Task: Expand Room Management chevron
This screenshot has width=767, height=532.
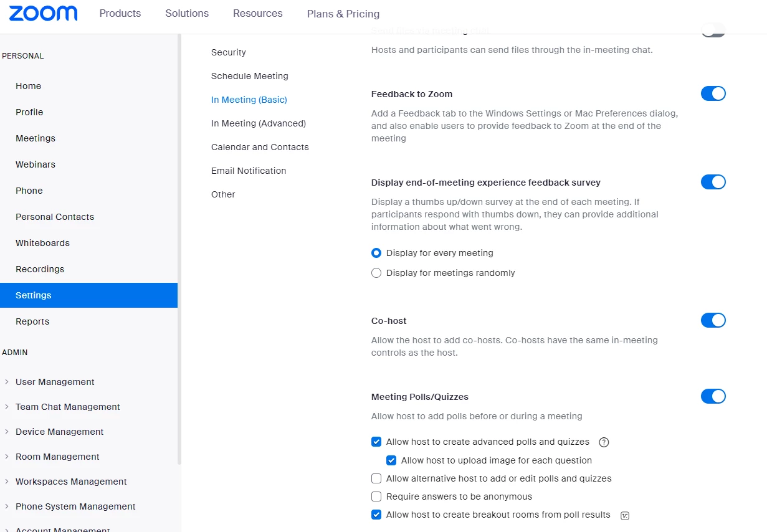Action: pyautogui.click(x=7, y=457)
